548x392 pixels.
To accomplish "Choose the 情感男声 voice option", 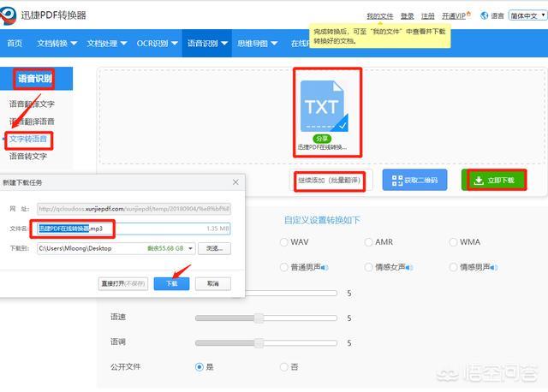I will tap(453, 267).
